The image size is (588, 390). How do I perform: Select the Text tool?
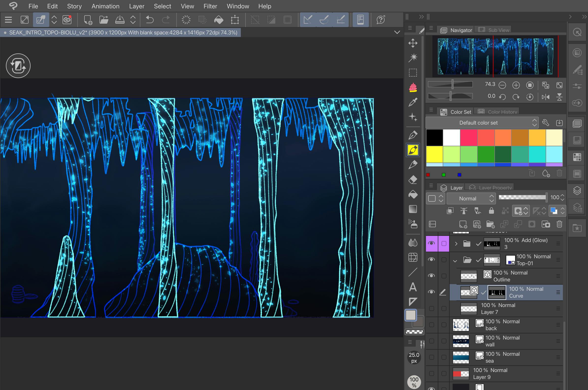413,287
